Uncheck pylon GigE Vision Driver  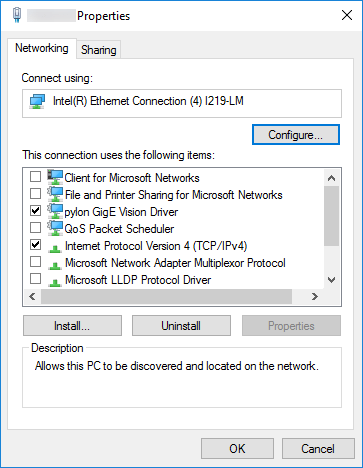click(x=36, y=210)
